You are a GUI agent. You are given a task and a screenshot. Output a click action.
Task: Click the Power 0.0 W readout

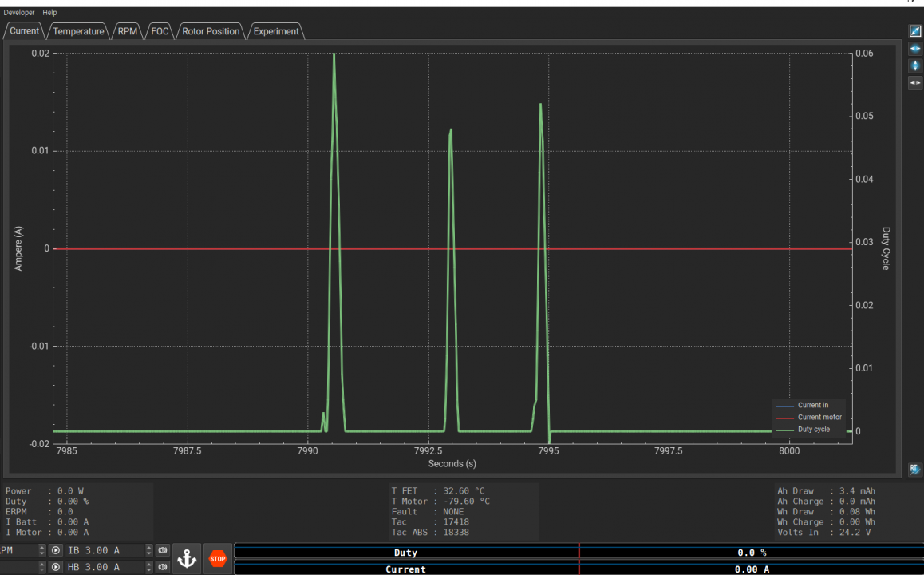coord(45,490)
